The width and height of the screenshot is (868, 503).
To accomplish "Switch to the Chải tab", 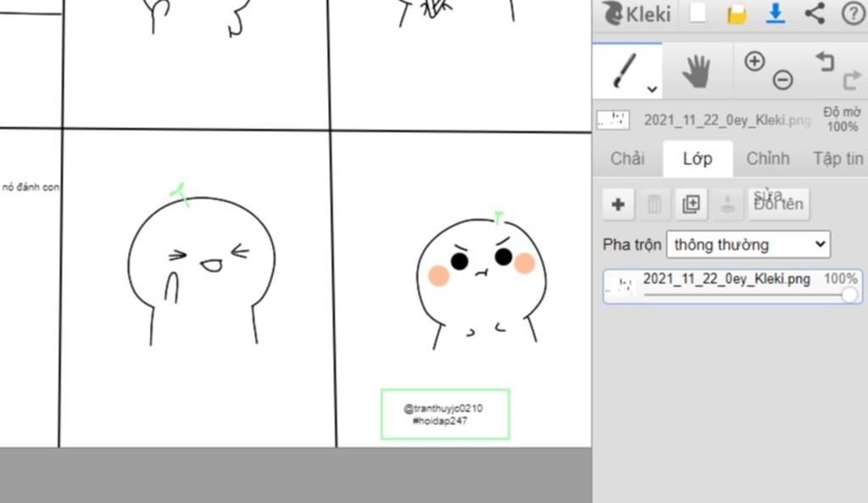I will coord(627,159).
